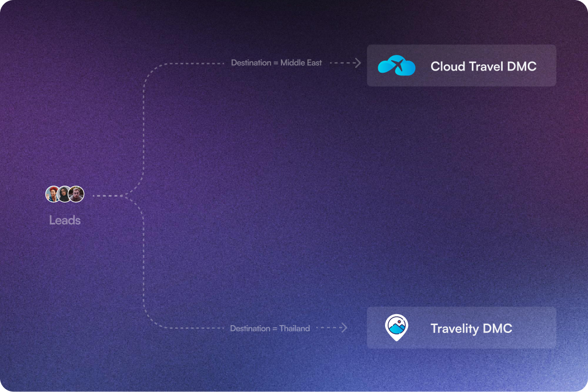Image resolution: width=588 pixels, height=392 pixels.
Task: Select the middle lead avatar
Action: (64, 194)
